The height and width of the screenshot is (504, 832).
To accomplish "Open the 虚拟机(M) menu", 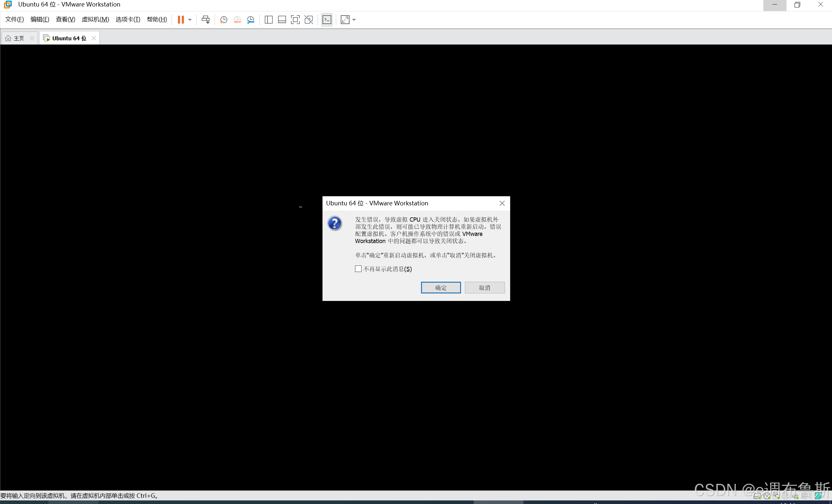I will 95,19.
